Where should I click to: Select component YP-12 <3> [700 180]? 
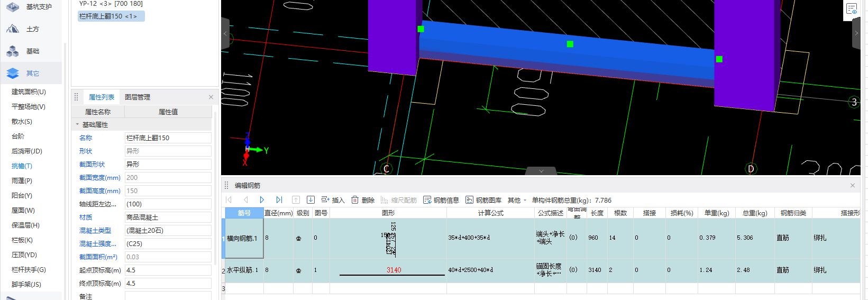coord(111,4)
